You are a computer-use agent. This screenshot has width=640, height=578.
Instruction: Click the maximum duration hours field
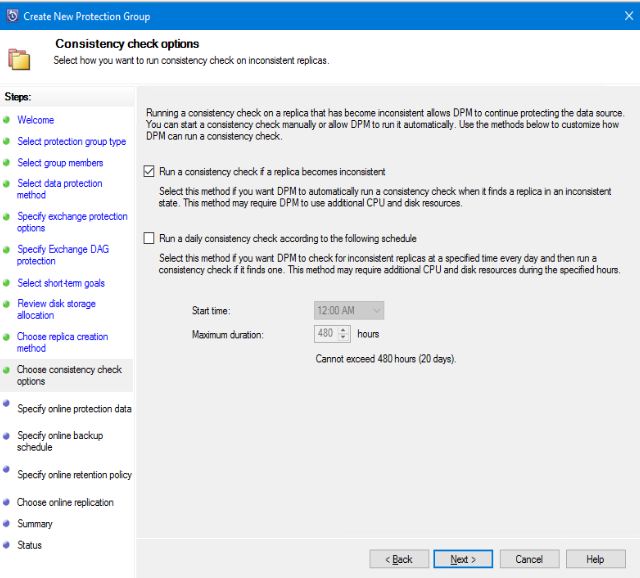click(x=326, y=333)
